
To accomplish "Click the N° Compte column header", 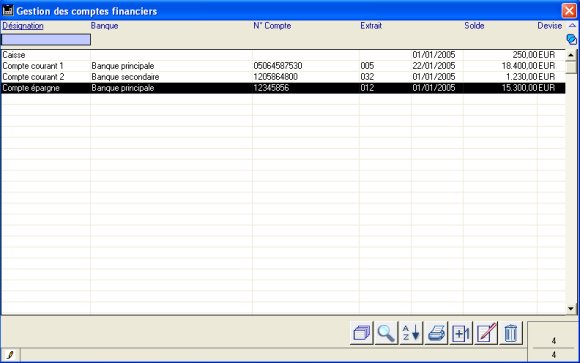I will 272,26.
